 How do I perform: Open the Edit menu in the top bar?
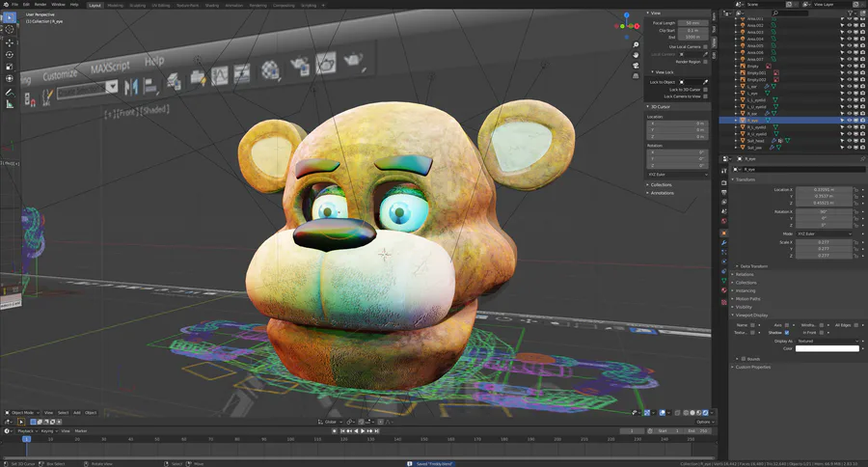pos(26,5)
